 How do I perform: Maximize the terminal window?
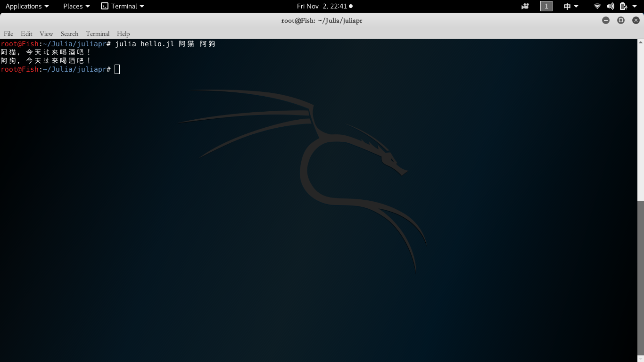pos(621,20)
